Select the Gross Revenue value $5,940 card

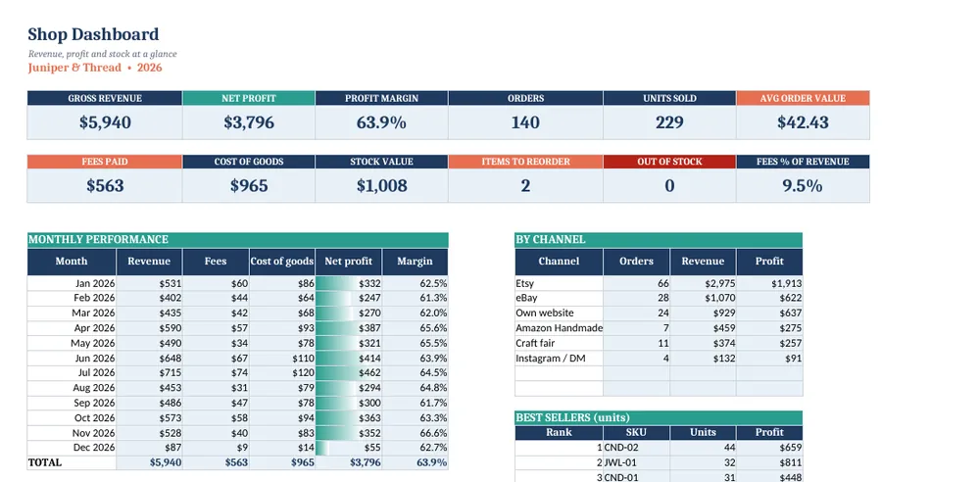tap(105, 122)
